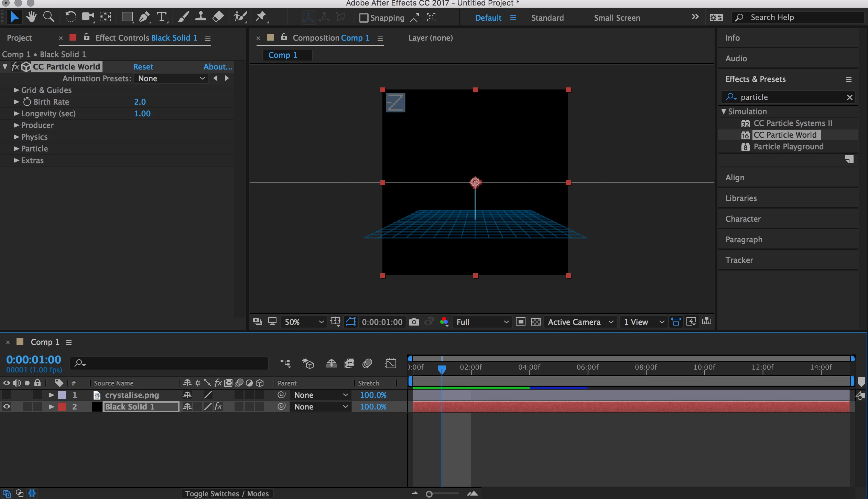Select the Hand tool

pyautogui.click(x=31, y=17)
